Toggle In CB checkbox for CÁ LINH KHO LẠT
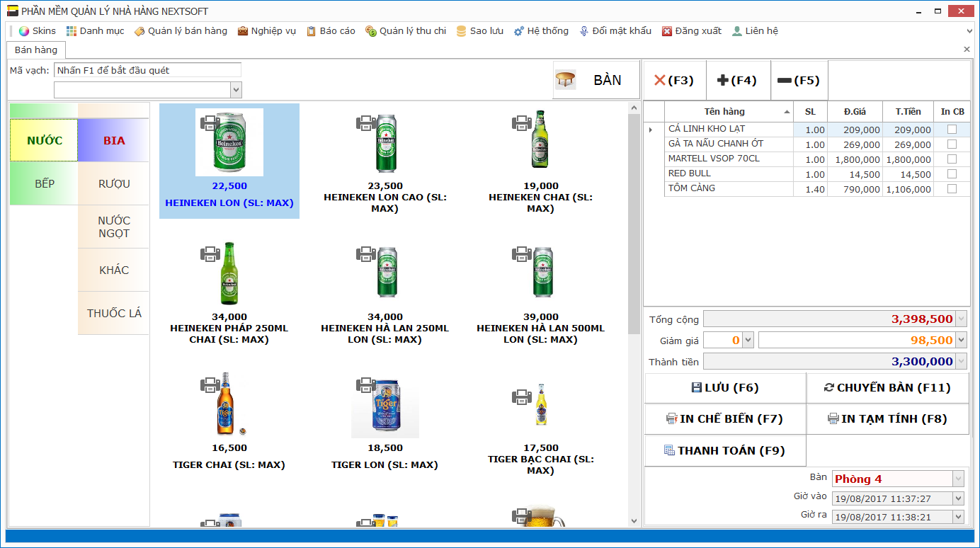 [952, 130]
